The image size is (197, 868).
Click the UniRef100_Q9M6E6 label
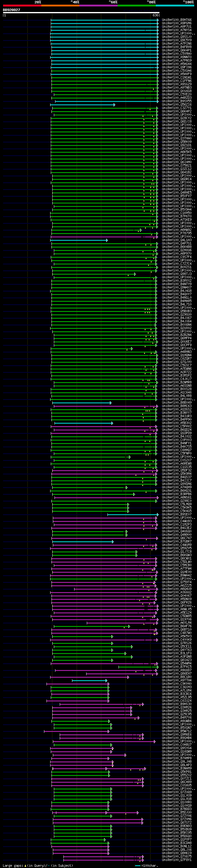[x=176, y=735]
